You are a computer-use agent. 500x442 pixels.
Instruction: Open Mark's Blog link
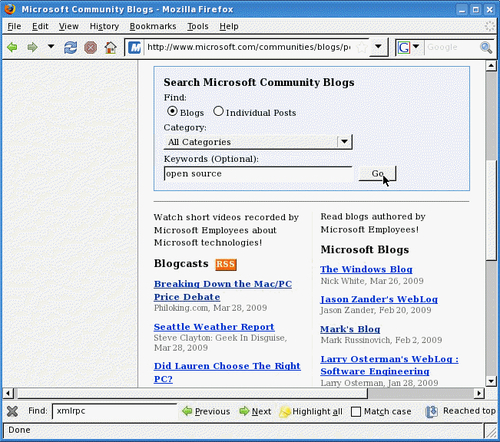click(x=350, y=329)
